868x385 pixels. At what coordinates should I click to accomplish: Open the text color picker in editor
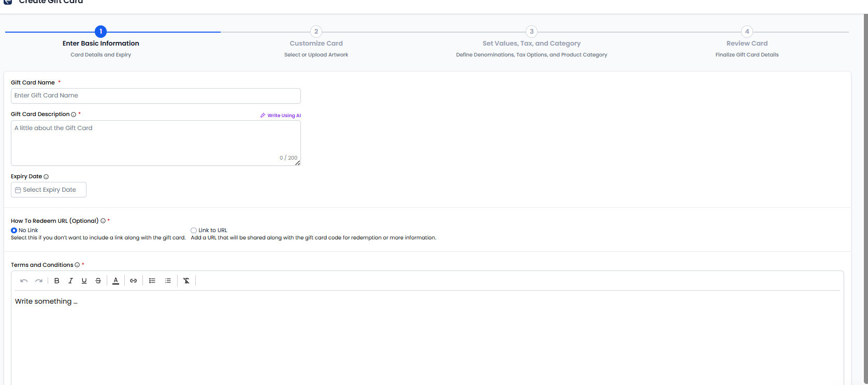click(115, 281)
